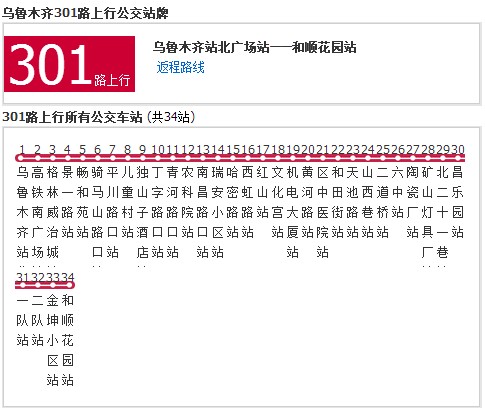Open the 文化宫站 station link
This screenshot has height=409, width=485.
277,202
